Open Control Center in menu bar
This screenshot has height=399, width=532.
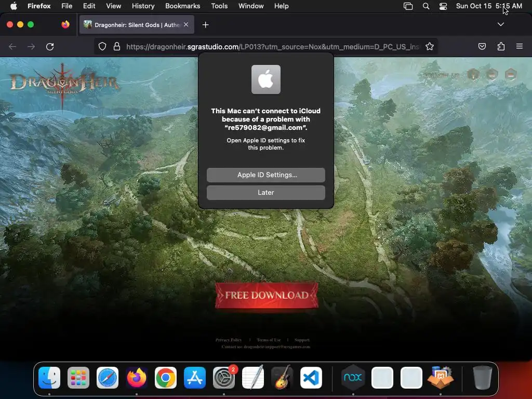pos(443,6)
